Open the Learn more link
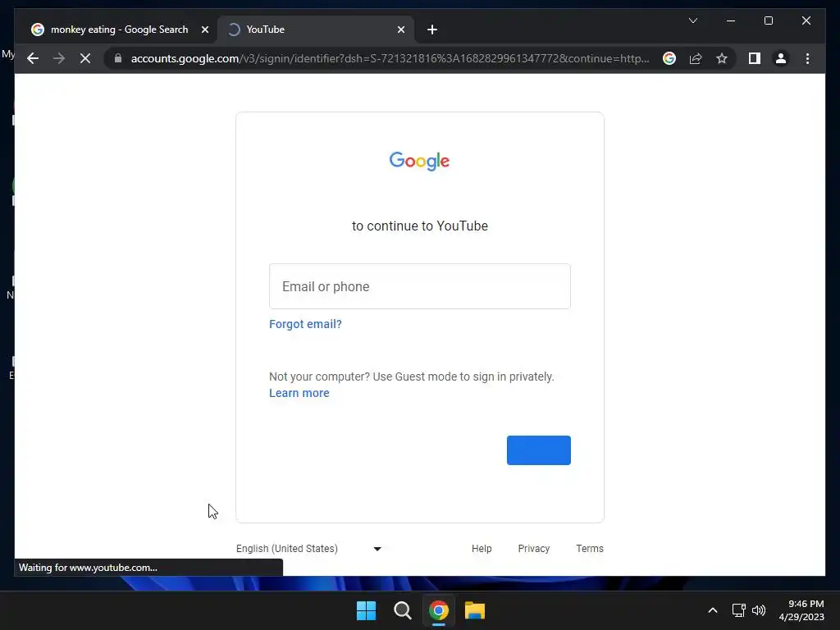The height and width of the screenshot is (630, 840). click(x=299, y=393)
